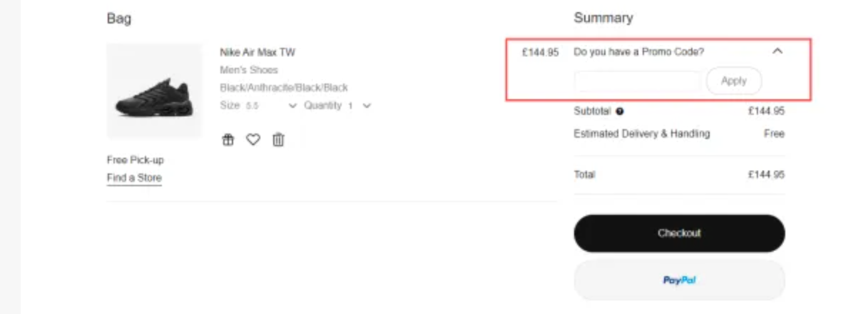Click the Summary heading

click(603, 18)
